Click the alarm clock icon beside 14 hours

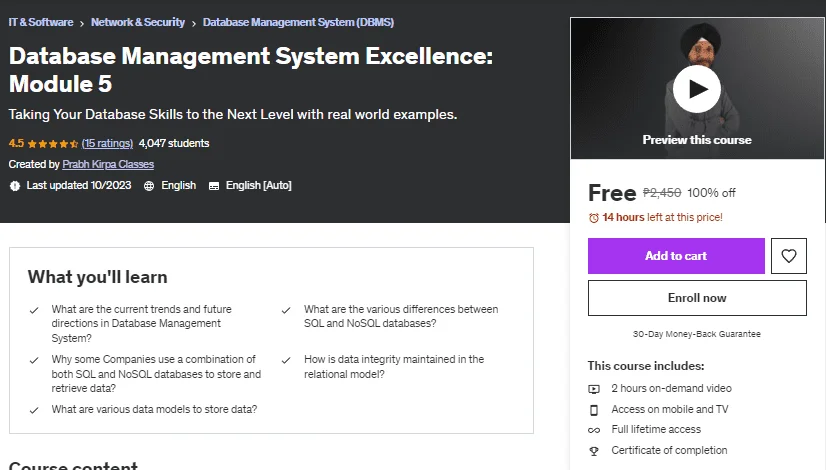pyautogui.click(x=594, y=218)
